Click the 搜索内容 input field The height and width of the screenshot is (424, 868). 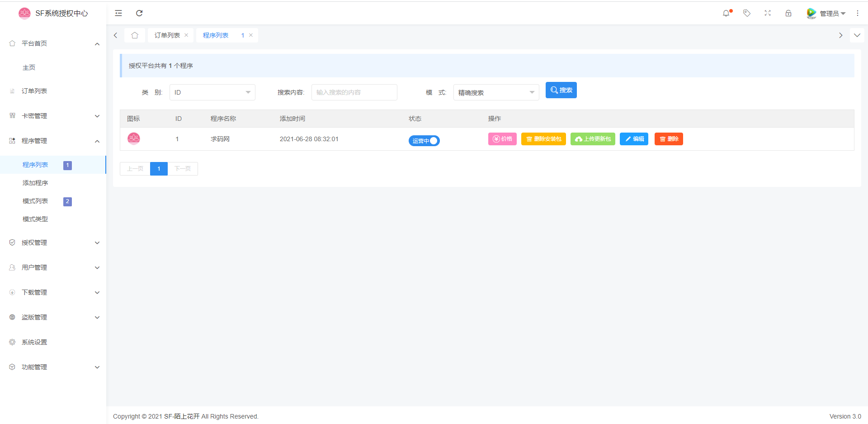click(x=354, y=92)
